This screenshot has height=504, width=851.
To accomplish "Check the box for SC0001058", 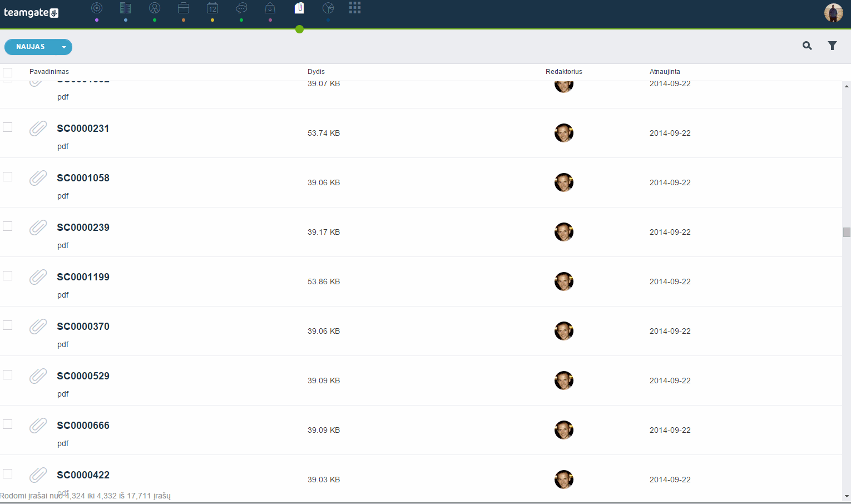I will (7, 176).
